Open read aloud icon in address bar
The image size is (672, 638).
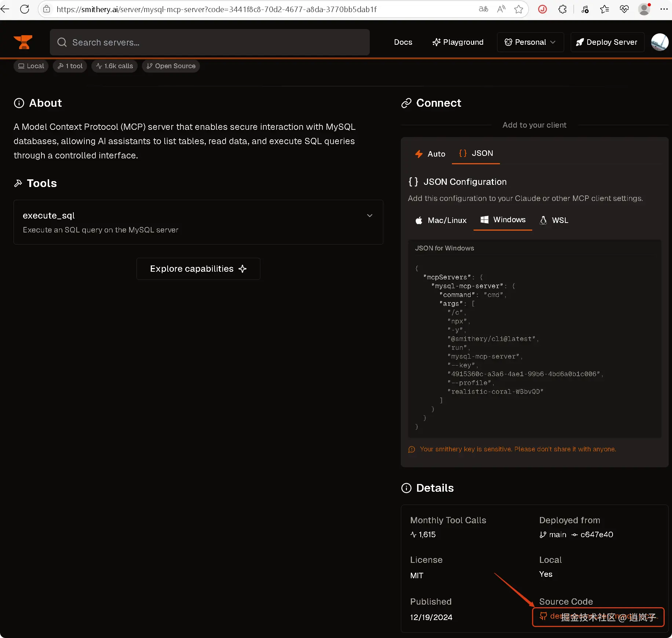pyautogui.click(x=501, y=9)
